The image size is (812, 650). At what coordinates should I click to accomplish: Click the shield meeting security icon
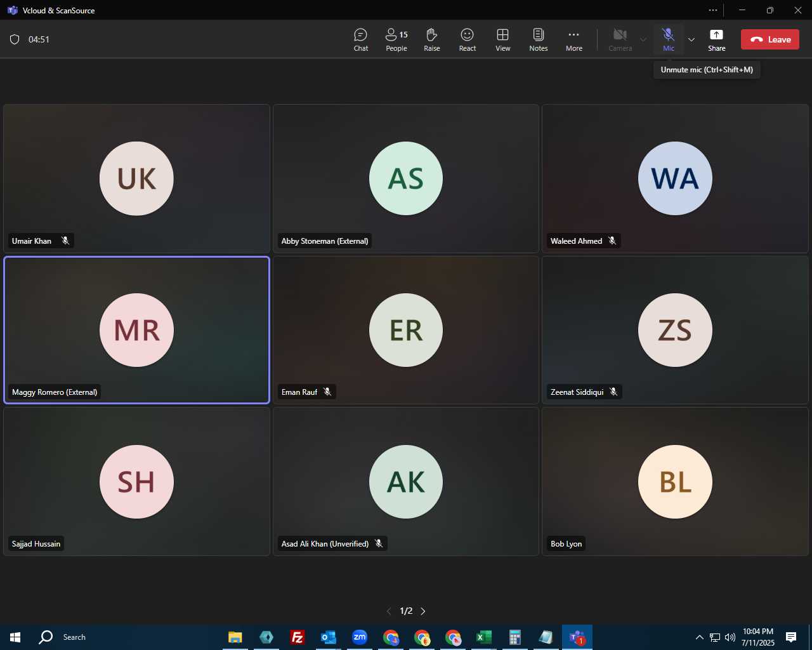pyautogui.click(x=15, y=39)
